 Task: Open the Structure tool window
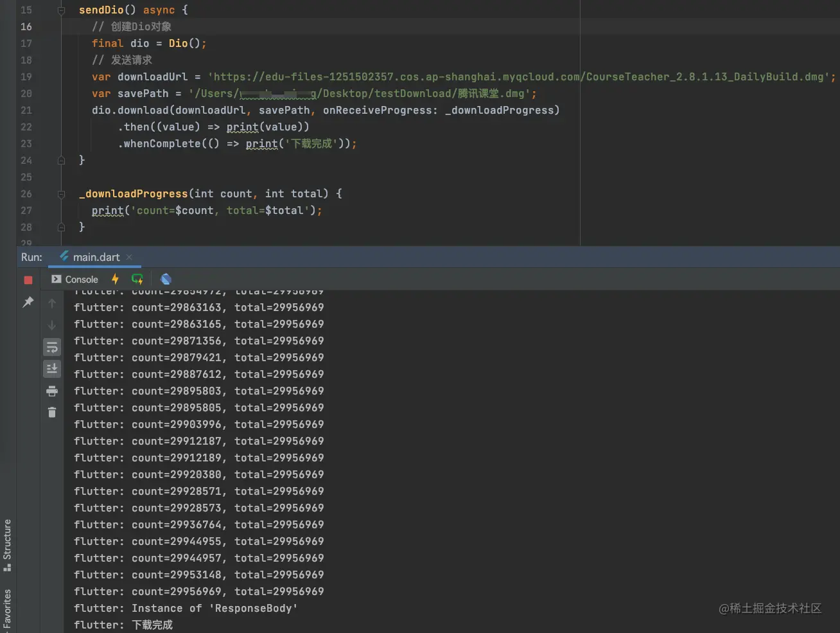click(7, 544)
